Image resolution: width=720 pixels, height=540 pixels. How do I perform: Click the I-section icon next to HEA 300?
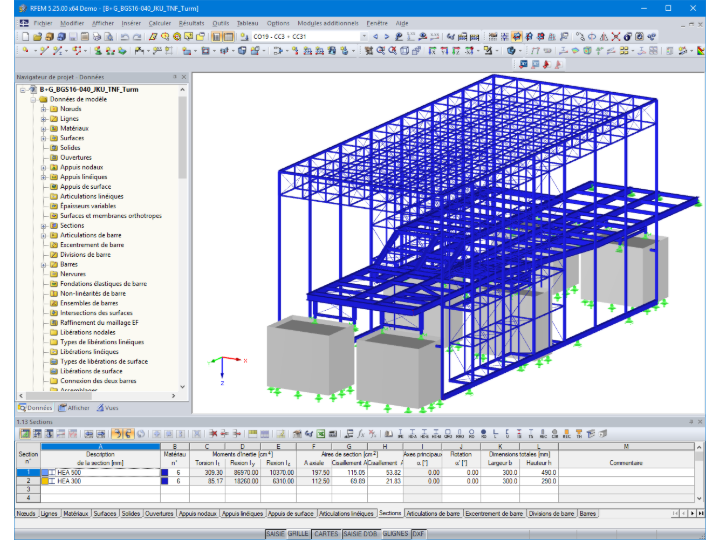pos(52,481)
